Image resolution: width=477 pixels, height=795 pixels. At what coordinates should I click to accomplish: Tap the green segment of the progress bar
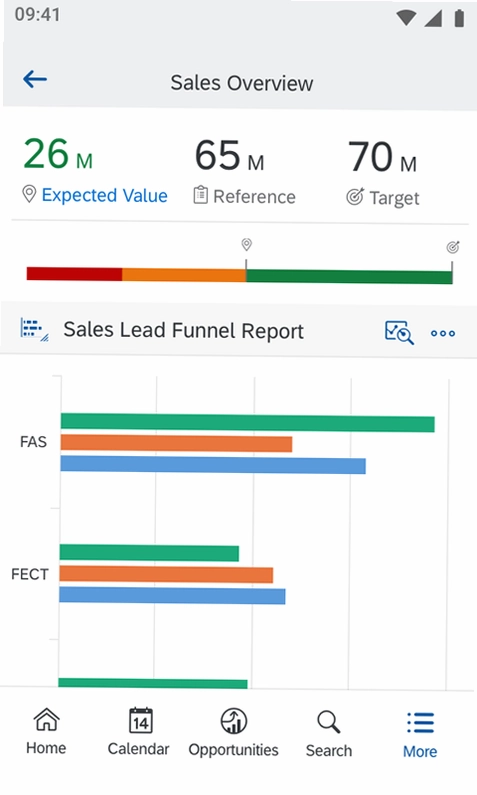pyautogui.click(x=349, y=277)
